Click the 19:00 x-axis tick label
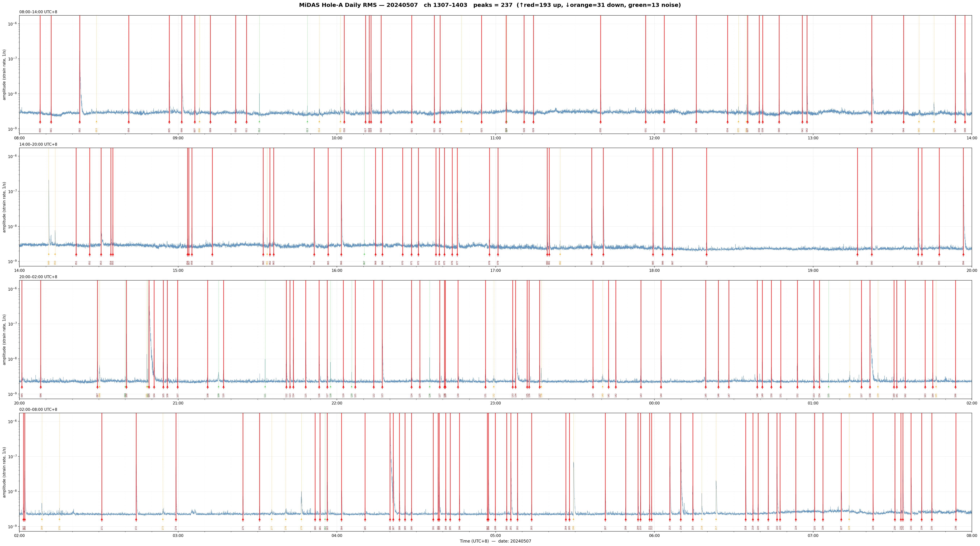The width and height of the screenshot is (980, 546). [813, 271]
